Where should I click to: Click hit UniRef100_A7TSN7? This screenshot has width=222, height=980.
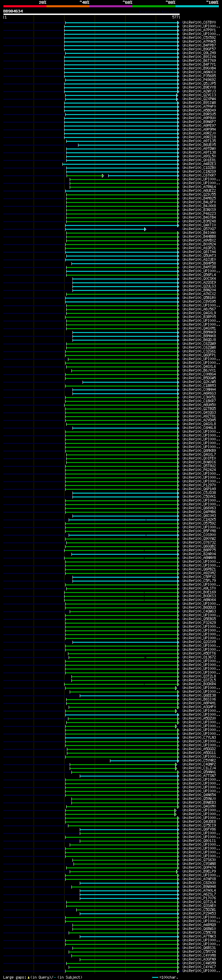click(x=199, y=775)
